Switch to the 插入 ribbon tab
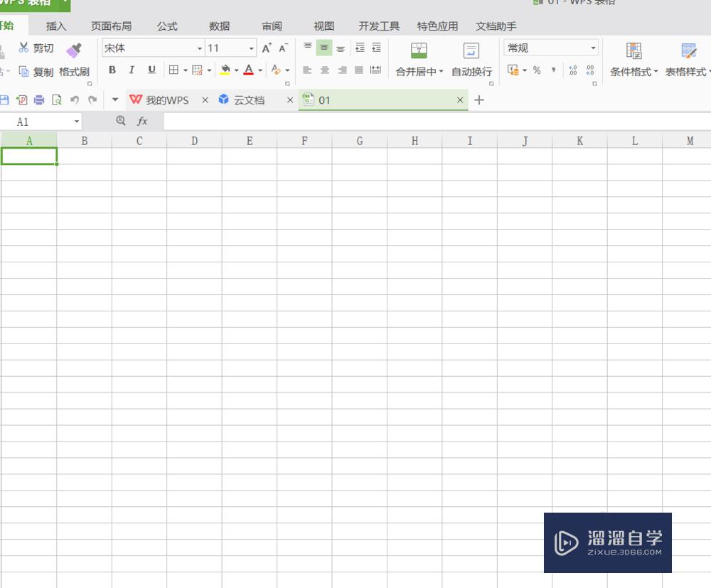This screenshot has height=588, width=711. tap(55, 26)
